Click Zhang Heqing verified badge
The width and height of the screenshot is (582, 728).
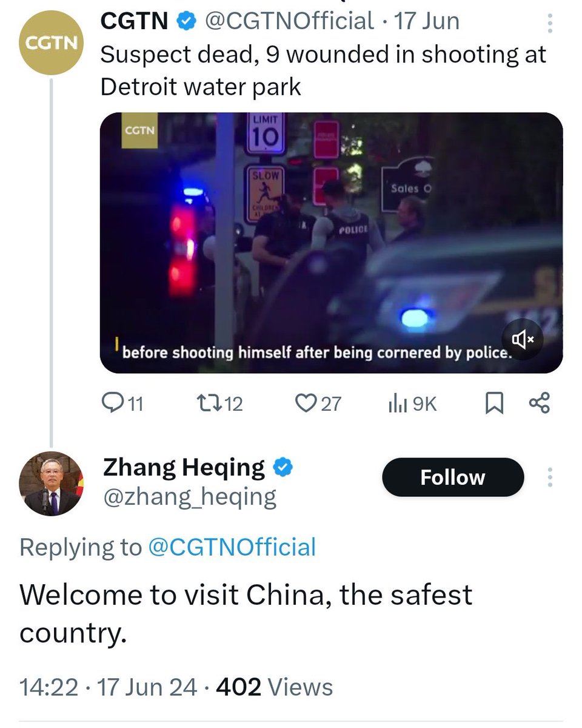[x=284, y=468]
